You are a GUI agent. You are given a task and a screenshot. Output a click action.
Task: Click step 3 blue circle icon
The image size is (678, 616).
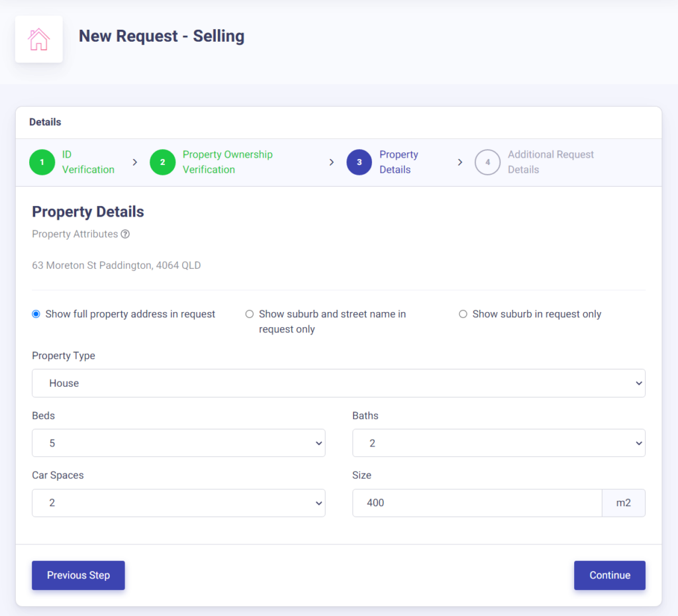pos(359,162)
